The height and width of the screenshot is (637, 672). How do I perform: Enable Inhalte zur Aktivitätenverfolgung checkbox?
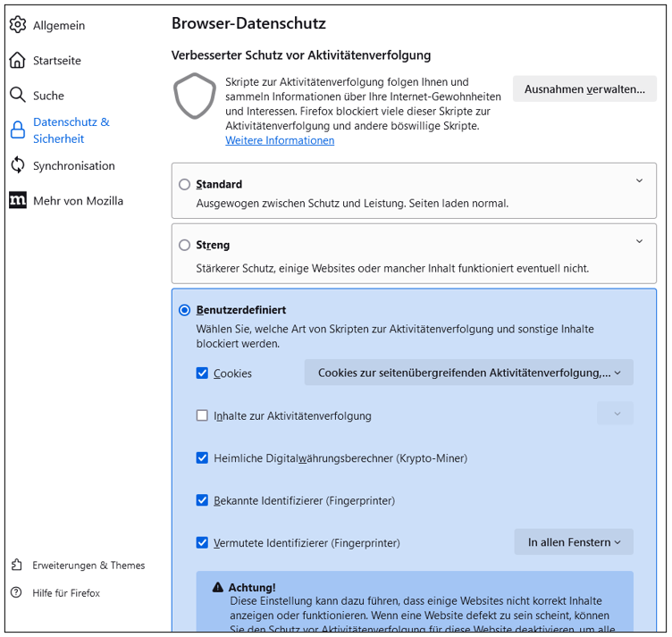click(202, 415)
